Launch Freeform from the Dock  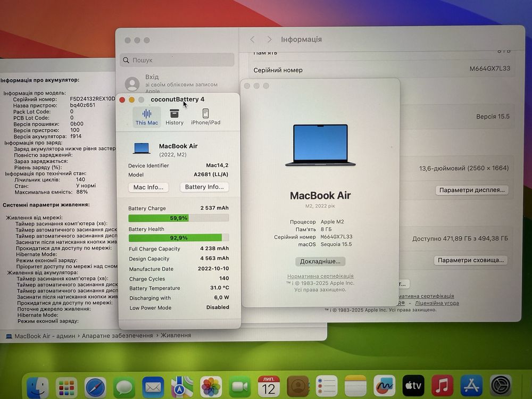[385, 386]
